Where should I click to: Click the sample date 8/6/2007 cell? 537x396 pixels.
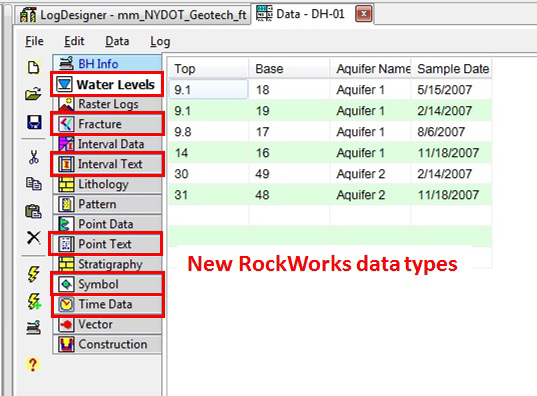click(452, 132)
